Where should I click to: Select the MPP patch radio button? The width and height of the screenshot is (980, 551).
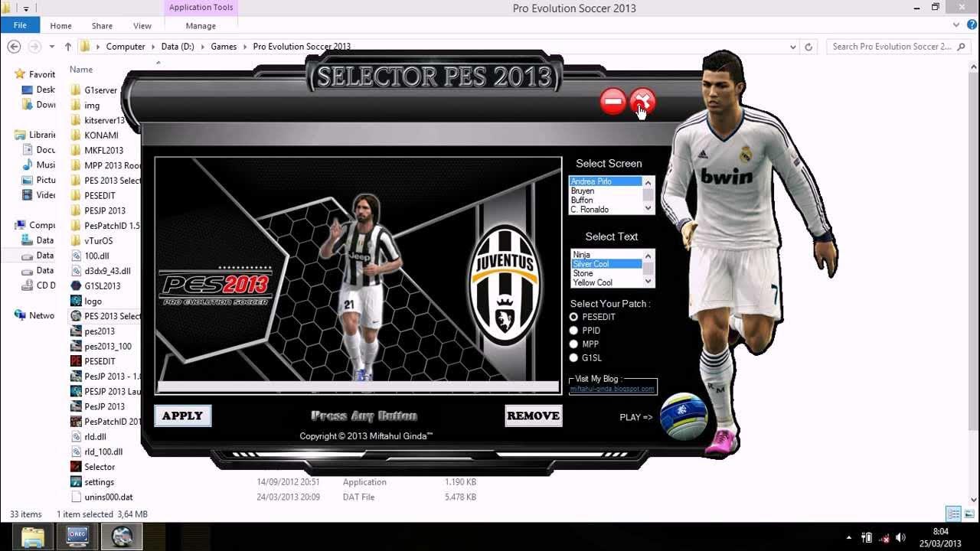click(573, 344)
